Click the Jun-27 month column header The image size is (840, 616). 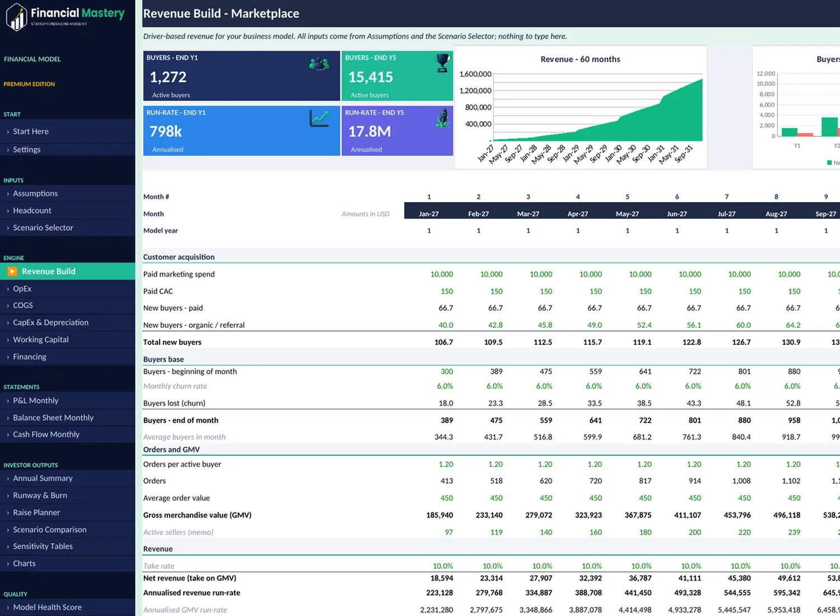click(x=677, y=214)
